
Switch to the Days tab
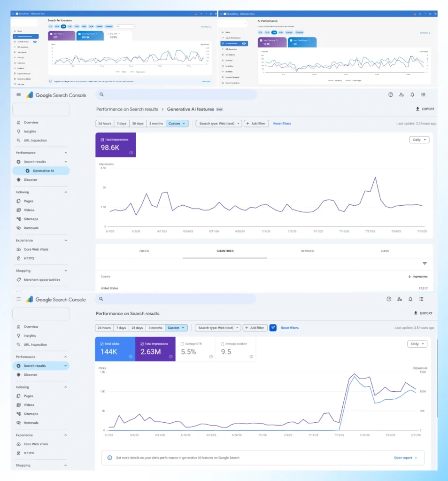point(385,251)
